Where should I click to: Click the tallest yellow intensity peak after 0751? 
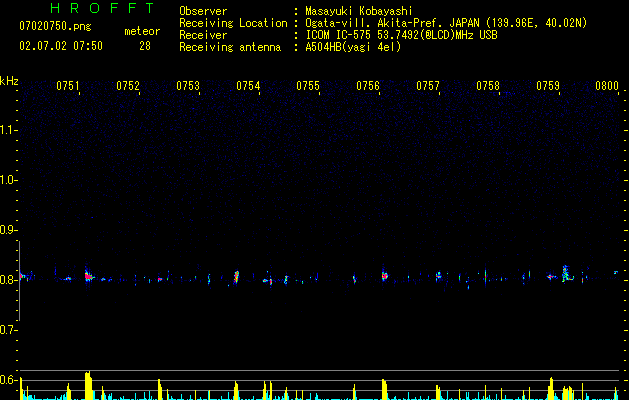pos(88,386)
